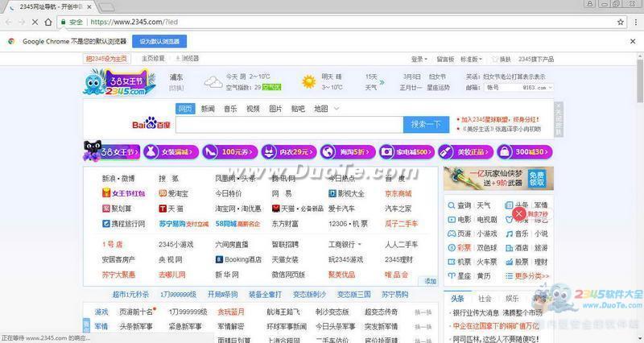Click 设为默认浏览器 button
The image size is (644, 343).
(159, 41)
